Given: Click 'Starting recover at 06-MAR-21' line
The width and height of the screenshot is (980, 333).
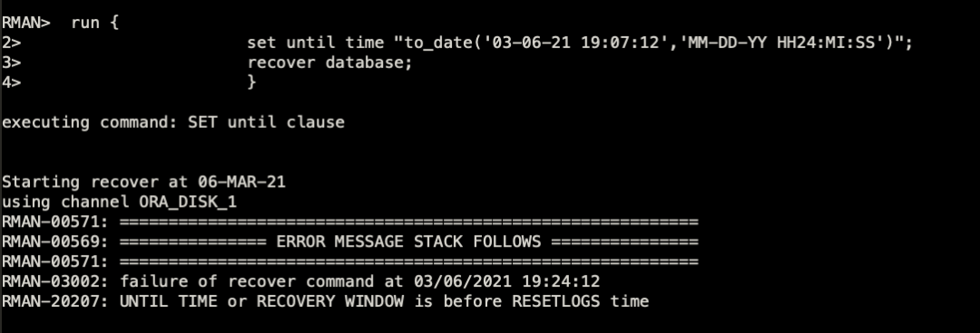Looking at the screenshot, I should click(143, 181).
